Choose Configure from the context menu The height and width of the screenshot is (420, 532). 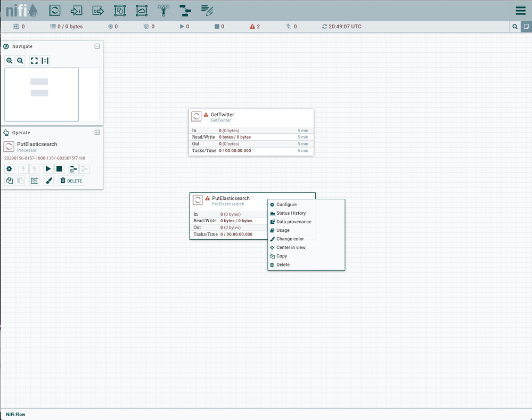(x=287, y=205)
